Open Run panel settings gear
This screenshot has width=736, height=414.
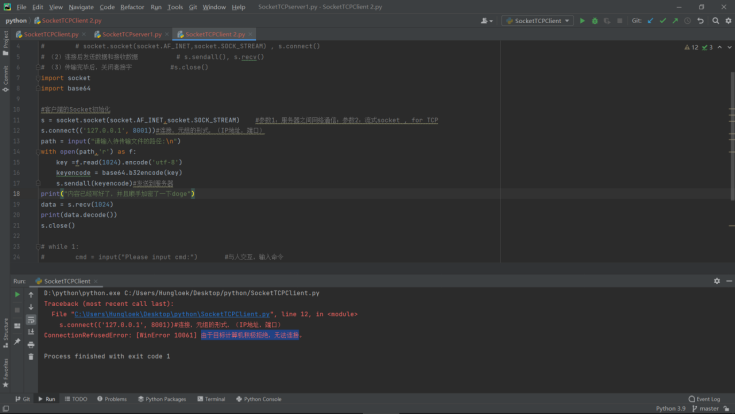coord(718,281)
